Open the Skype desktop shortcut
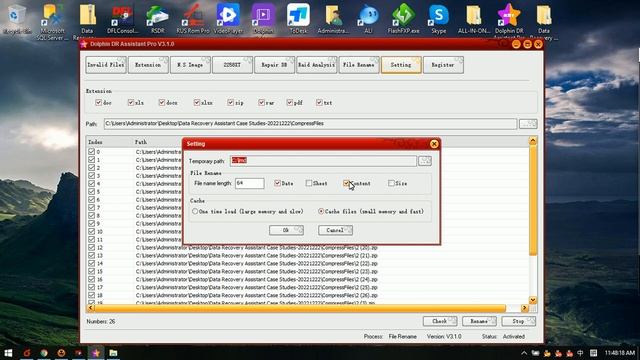 point(439,18)
